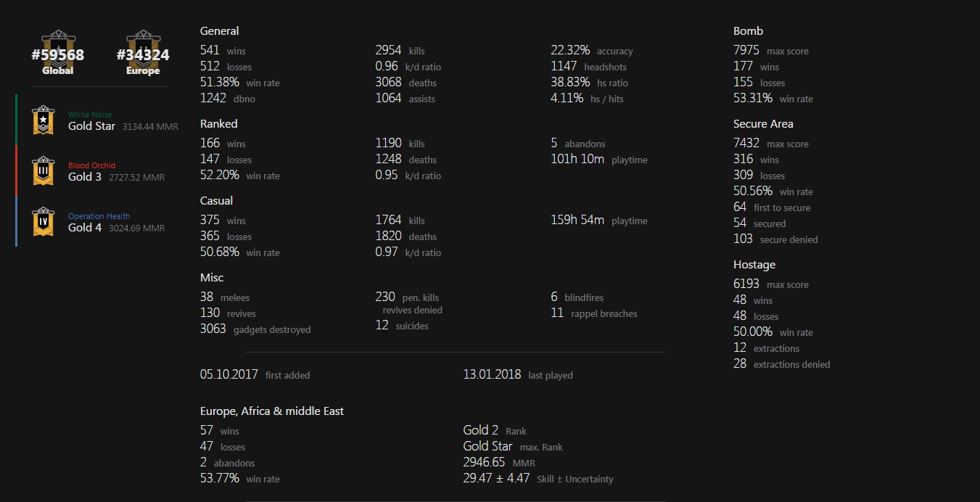Select the Blood Orchid season label
The image size is (980, 502).
click(x=91, y=165)
